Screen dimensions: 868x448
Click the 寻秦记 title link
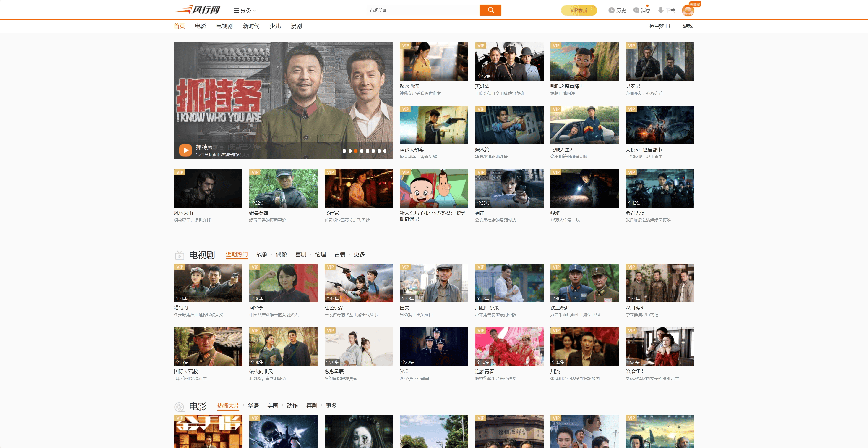[x=633, y=86]
